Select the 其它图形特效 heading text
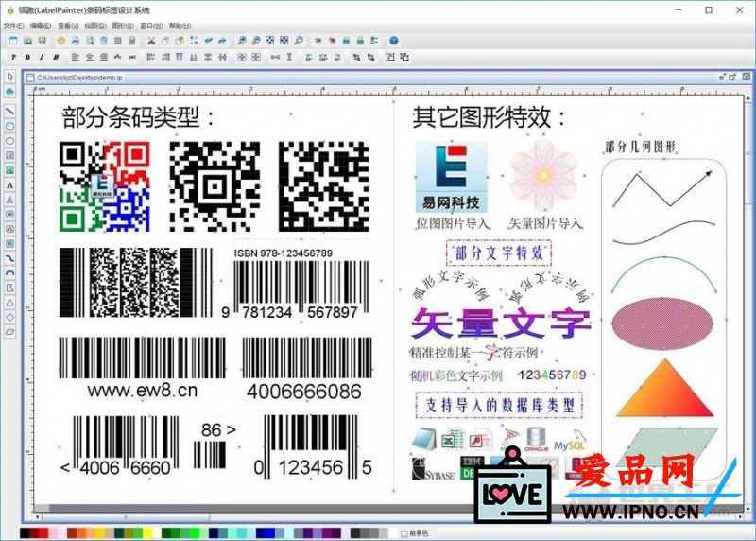This screenshot has width=756, height=541. pyautogui.click(x=489, y=117)
